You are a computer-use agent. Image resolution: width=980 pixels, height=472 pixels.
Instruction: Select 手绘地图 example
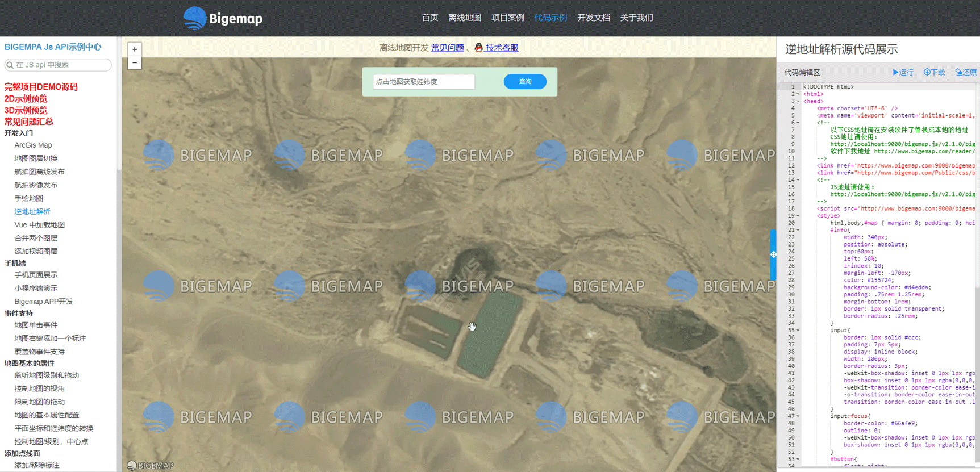tap(28, 198)
